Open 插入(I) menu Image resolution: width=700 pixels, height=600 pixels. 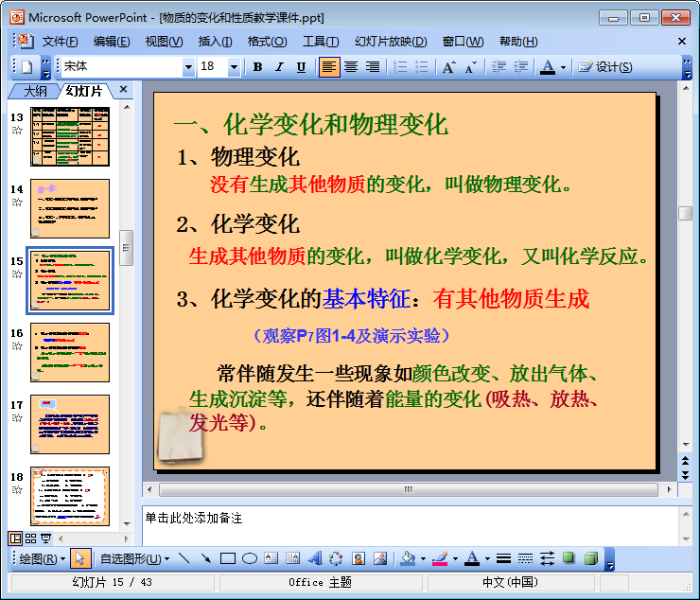tap(215, 42)
